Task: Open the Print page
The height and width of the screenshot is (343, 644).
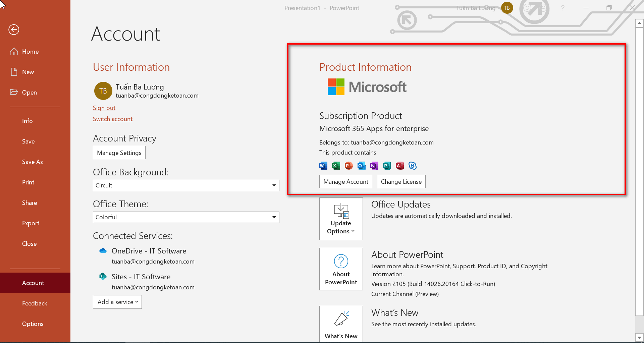Action: 35,182
